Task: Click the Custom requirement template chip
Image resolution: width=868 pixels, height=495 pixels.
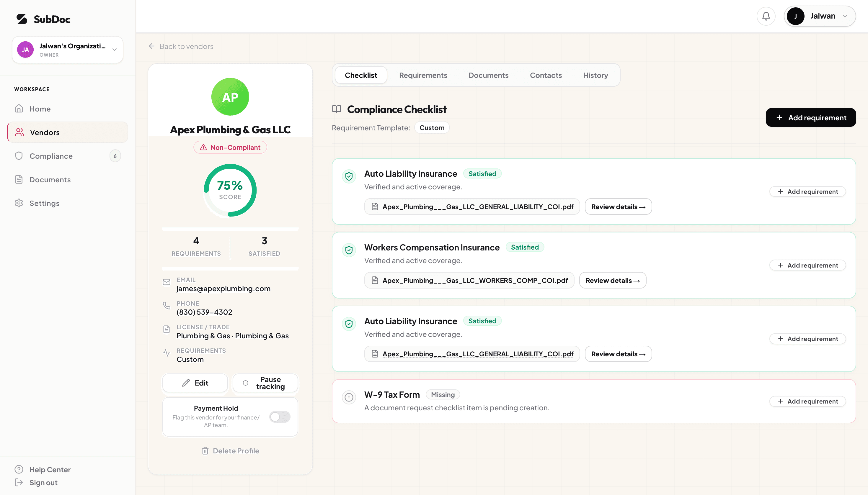Action: tap(432, 128)
